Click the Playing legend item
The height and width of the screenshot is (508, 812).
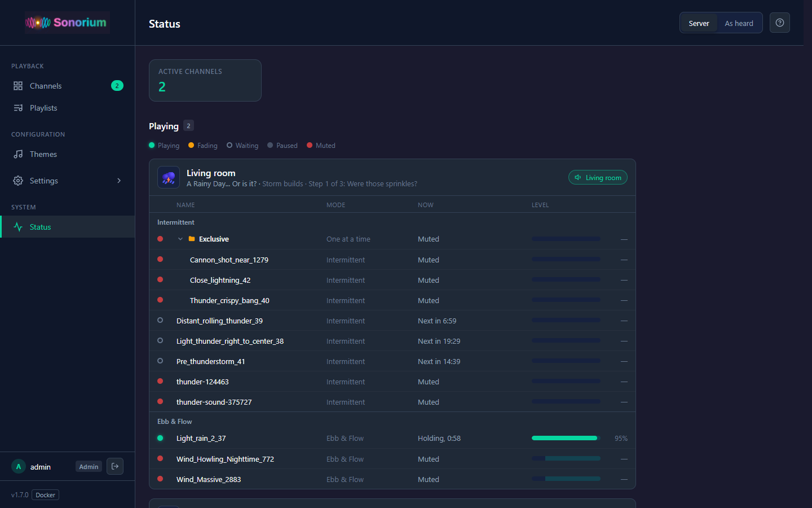(164, 146)
